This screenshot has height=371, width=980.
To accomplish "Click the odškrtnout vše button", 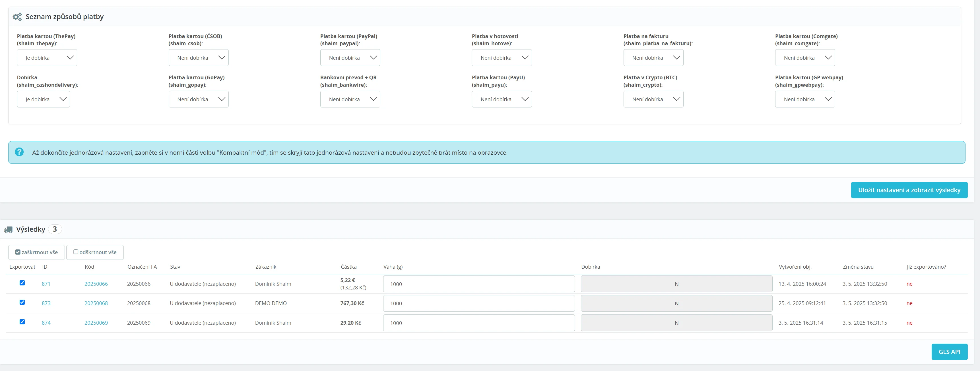I will pos(95,252).
